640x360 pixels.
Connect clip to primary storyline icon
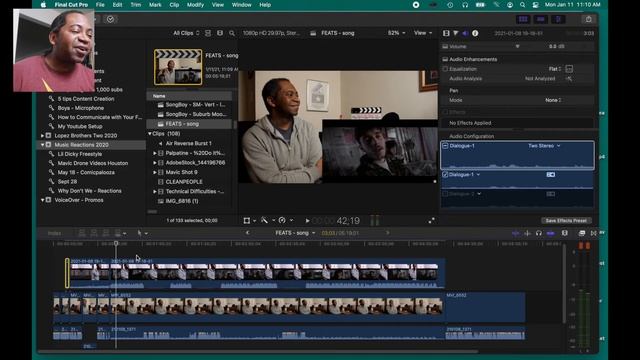tap(82, 233)
